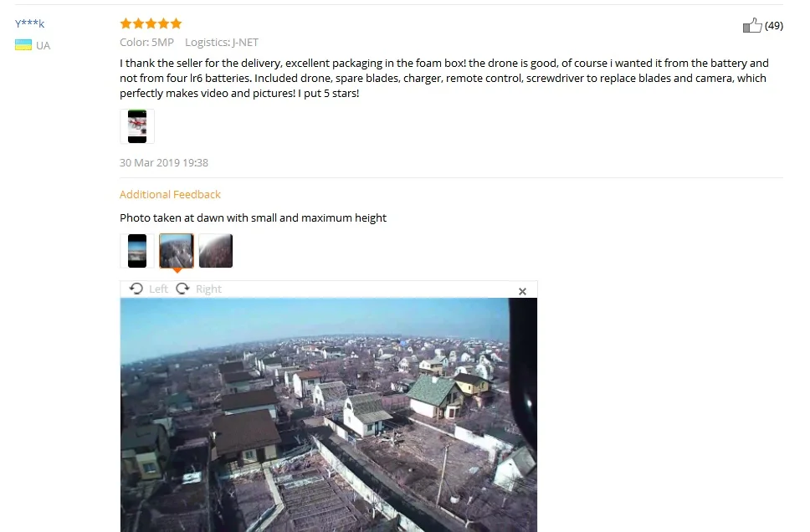Open the third reddish aerial thumbnail
Image resolution: width=810 pixels, height=532 pixels.
coord(216,250)
